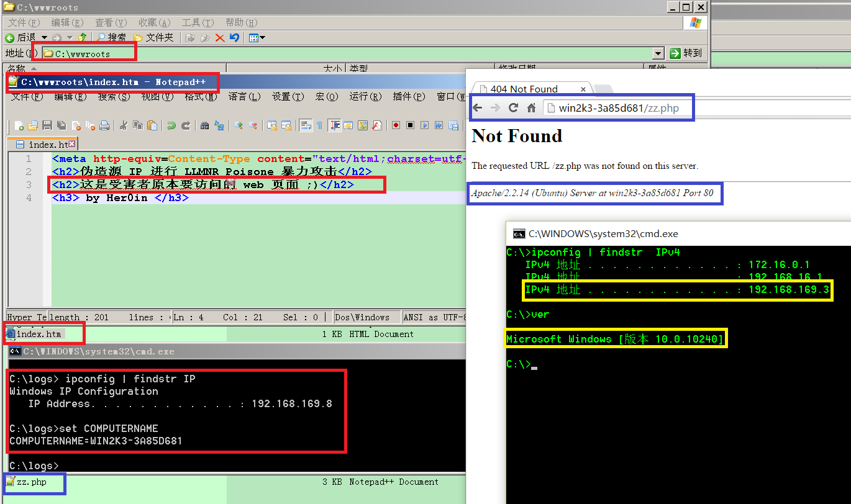
Task: Click the 转到 Go button
Action: [x=687, y=53]
